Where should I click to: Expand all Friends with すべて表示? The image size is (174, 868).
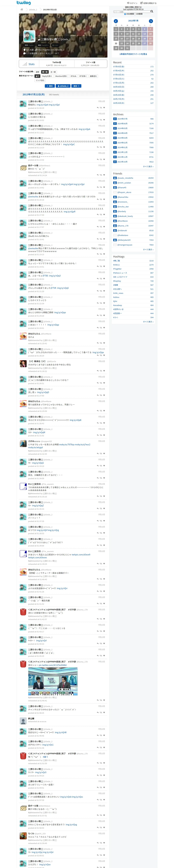pos(148,250)
